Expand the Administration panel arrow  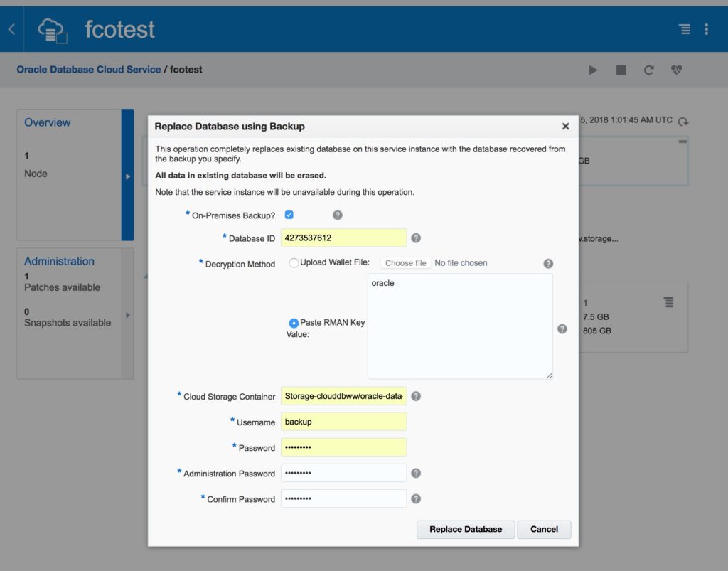pos(128,314)
